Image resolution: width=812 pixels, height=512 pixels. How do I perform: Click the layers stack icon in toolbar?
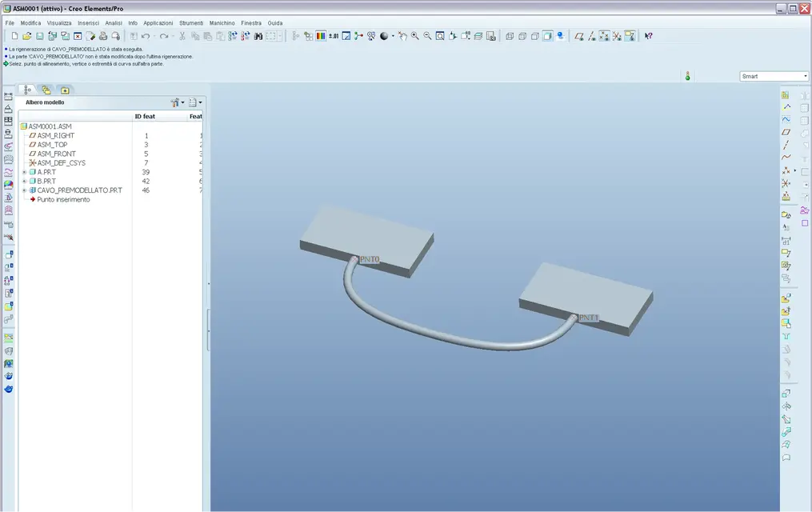tap(478, 36)
